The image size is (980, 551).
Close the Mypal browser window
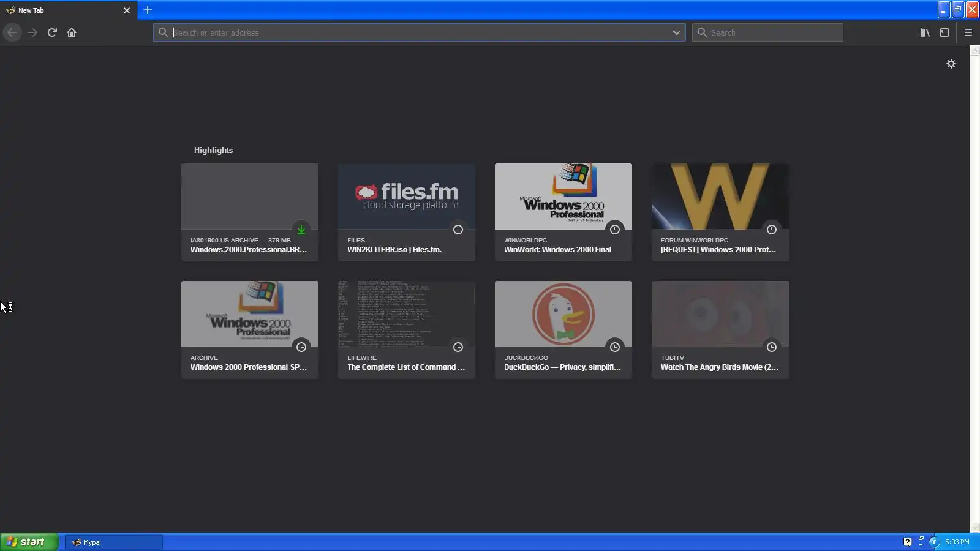(x=972, y=10)
